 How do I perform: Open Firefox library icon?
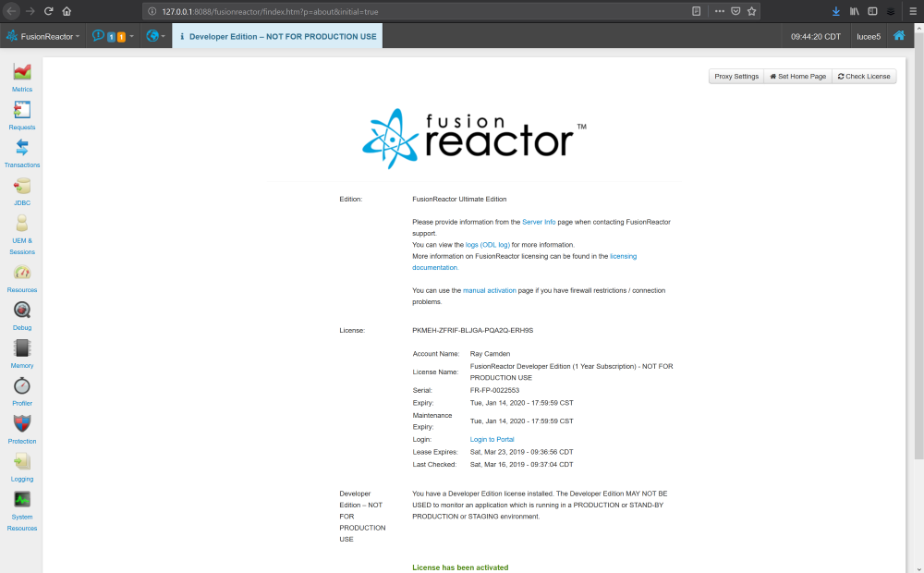point(854,11)
